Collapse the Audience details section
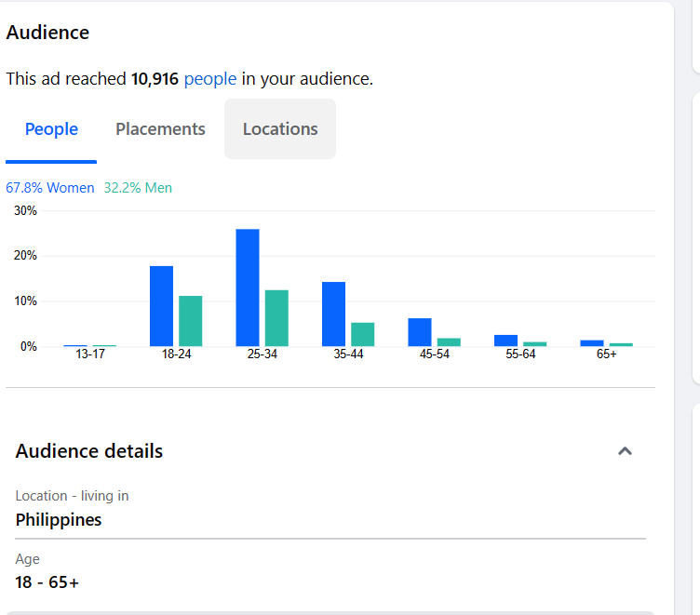 click(626, 451)
